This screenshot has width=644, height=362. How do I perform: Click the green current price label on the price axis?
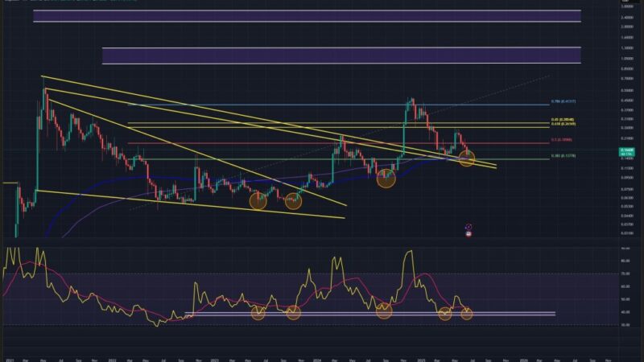pos(627,152)
